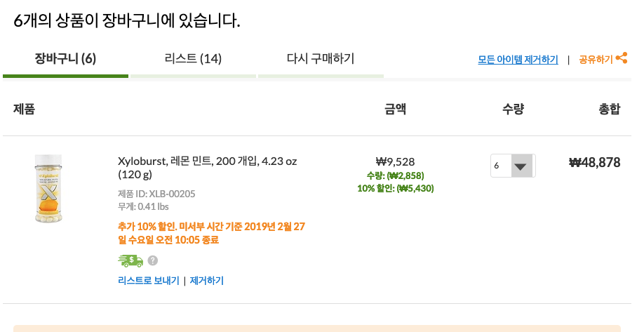Click the share icon next to 공유하기

point(622,59)
